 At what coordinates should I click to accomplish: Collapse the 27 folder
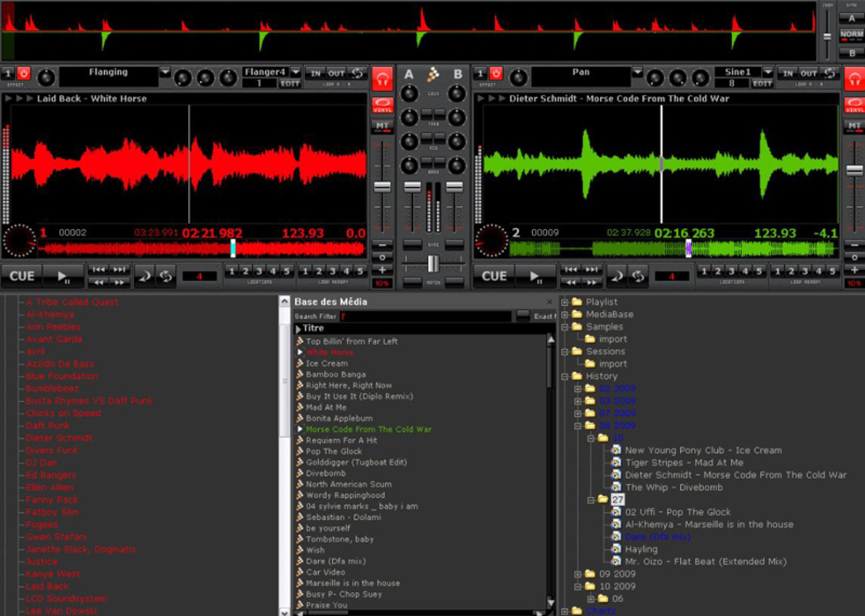coord(591,500)
